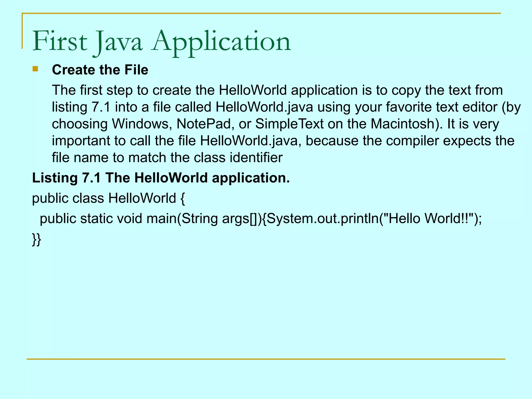This screenshot has width=532, height=399.
Task: Click System.out.println in the code line
Action: (x=323, y=218)
